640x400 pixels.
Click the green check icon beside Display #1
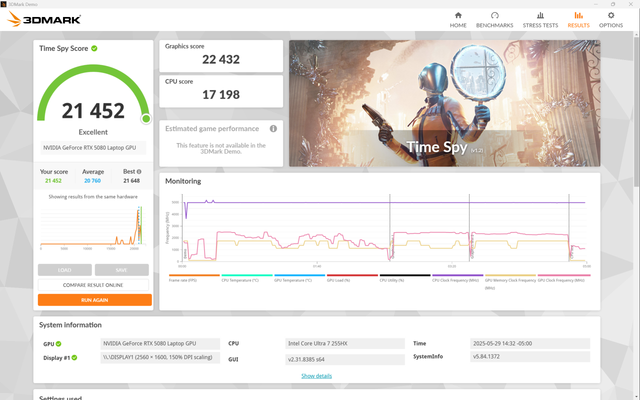pyautogui.click(x=74, y=358)
